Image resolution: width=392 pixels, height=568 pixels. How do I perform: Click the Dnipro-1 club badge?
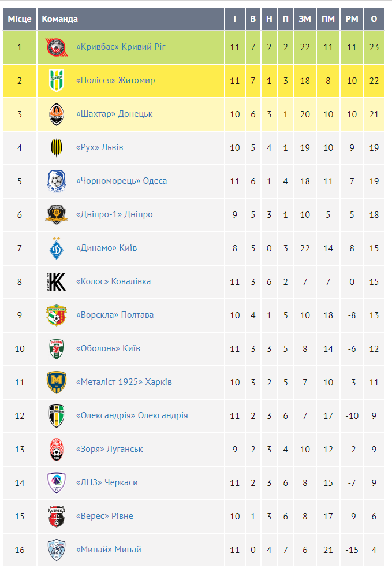[57, 214]
